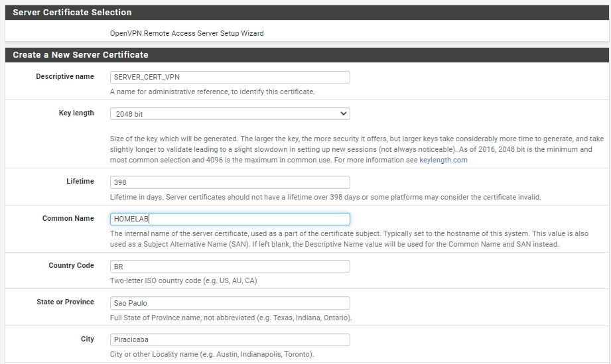Click the "City" label
The image size is (611, 364).
88,339
